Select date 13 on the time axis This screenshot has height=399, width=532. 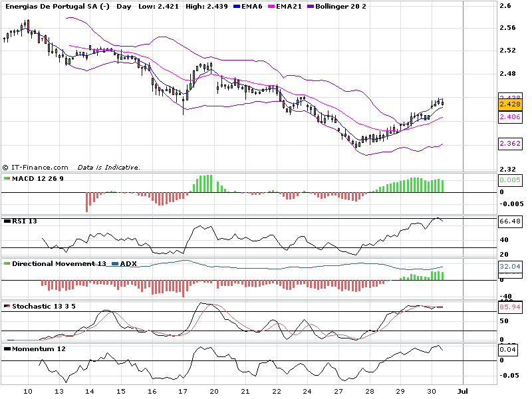59,392
